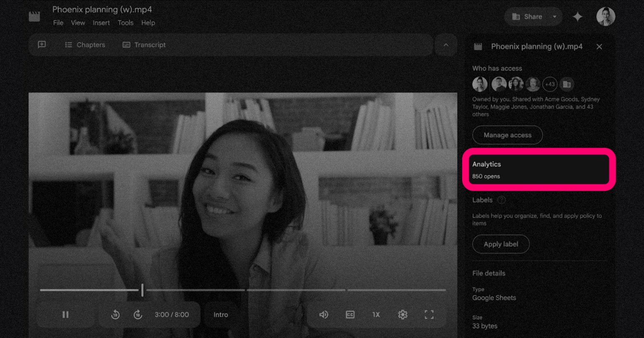Open the Transcript panel
644x338 pixels.
coord(144,45)
